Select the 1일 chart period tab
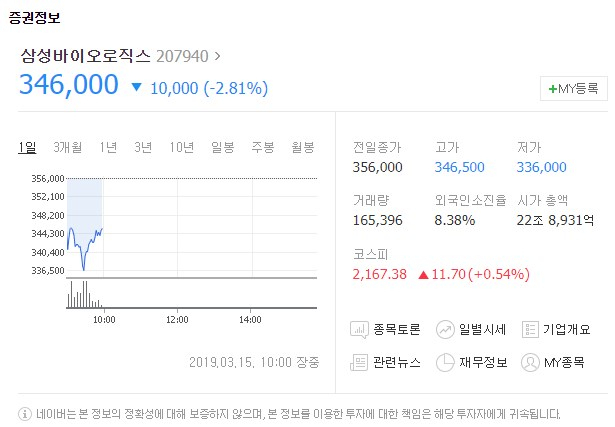The width and height of the screenshot is (615, 427). click(28, 148)
